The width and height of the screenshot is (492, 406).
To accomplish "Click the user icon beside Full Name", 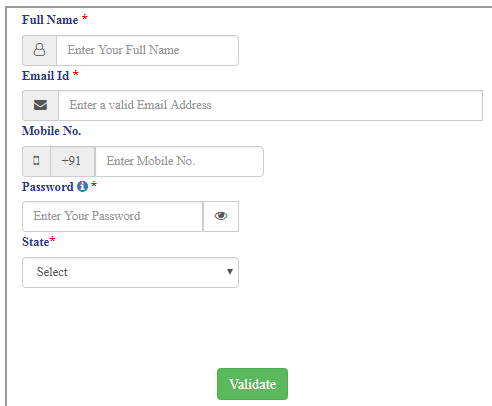I will click(x=39, y=50).
